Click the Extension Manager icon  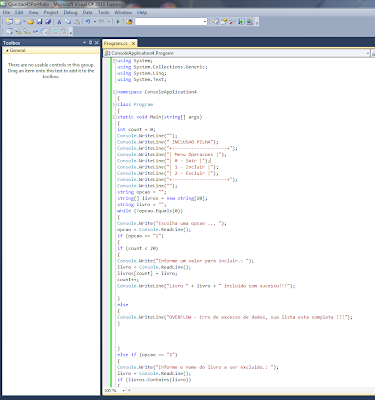[x=250, y=22]
